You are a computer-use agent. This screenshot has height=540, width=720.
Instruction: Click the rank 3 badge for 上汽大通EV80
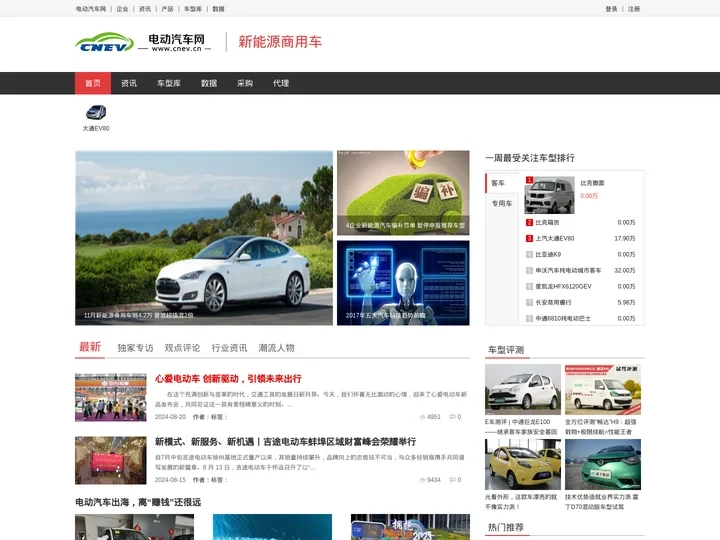[529, 238]
